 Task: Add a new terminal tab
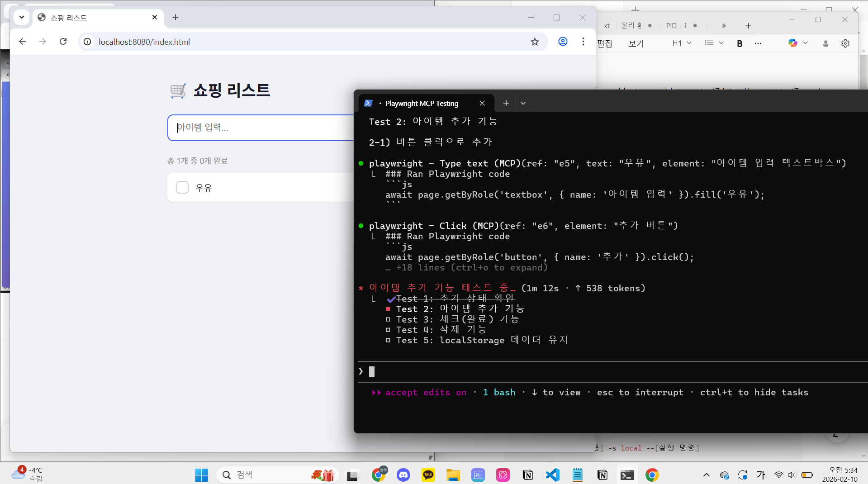point(506,103)
